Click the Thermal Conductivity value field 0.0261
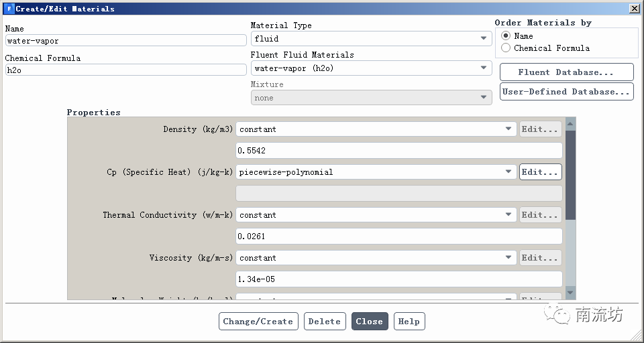Viewport: 644px width, 343px height. point(398,236)
